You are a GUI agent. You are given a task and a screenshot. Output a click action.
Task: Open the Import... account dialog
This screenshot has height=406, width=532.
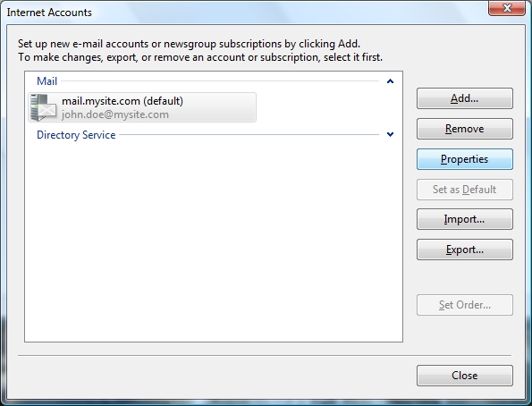[464, 219]
